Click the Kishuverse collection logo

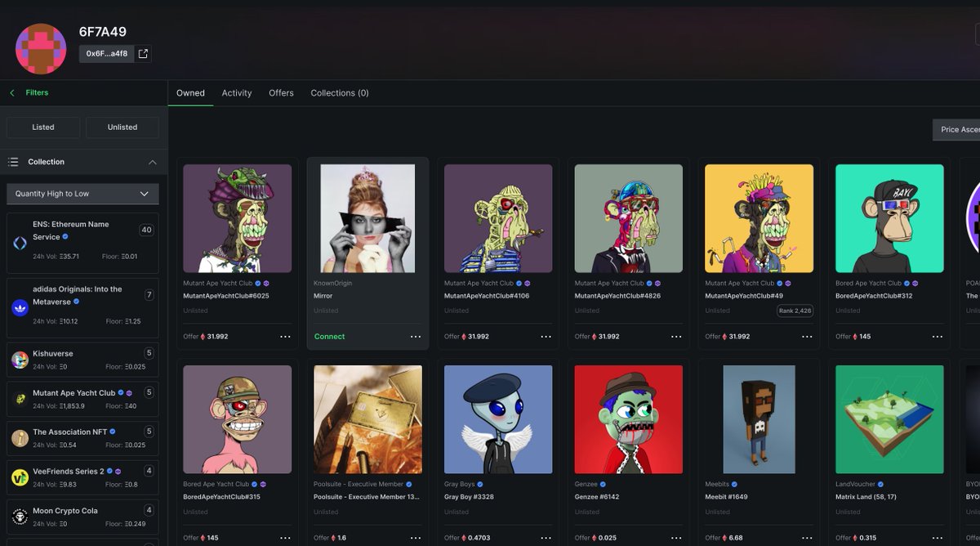click(x=20, y=360)
